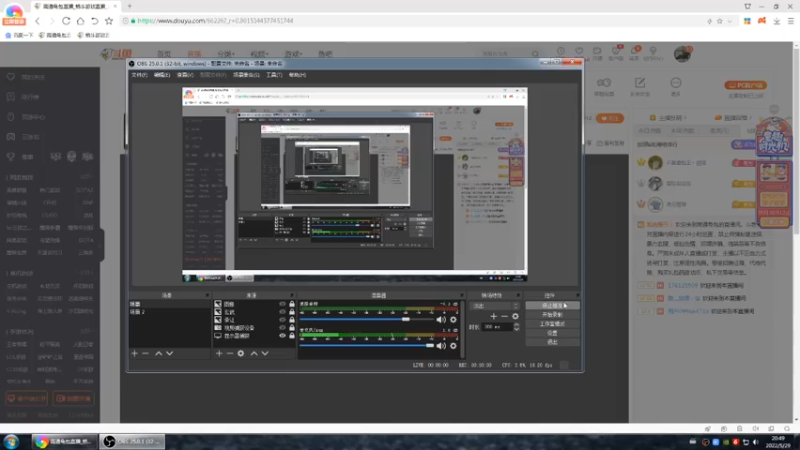Open the 分类 dropdown in Douyu navigation
Image resolution: width=800 pixels, height=450 pixels.
point(226,54)
